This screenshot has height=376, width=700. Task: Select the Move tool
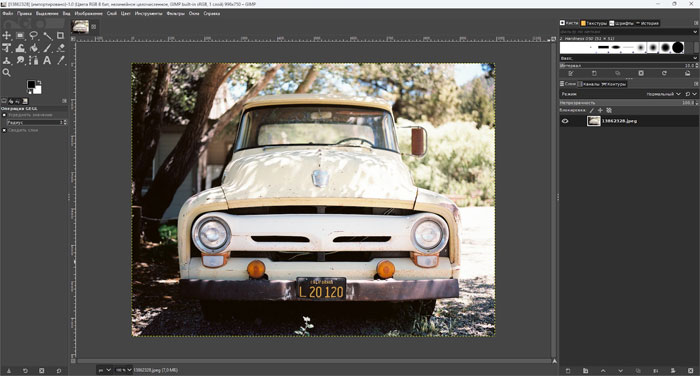coord(7,35)
